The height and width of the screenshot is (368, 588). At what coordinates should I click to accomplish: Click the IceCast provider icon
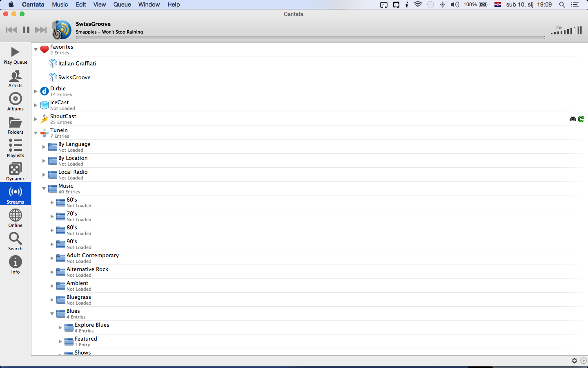coord(45,105)
